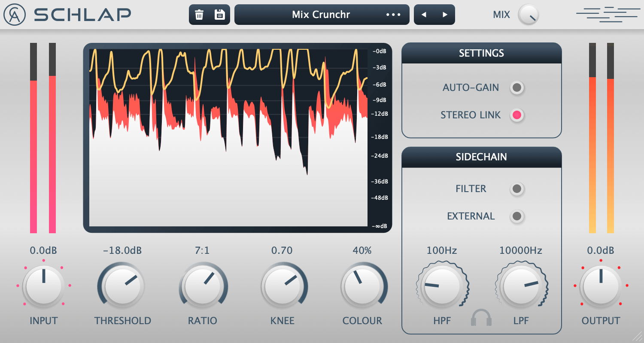Click the RATIO knob
Image resolution: width=644 pixels, height=343 pixels.
click(x=202, y=285)
